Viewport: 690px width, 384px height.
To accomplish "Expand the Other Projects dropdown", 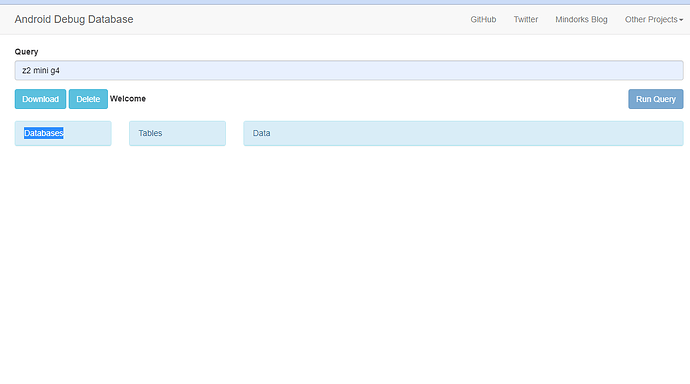I will (x=654, y=19).
